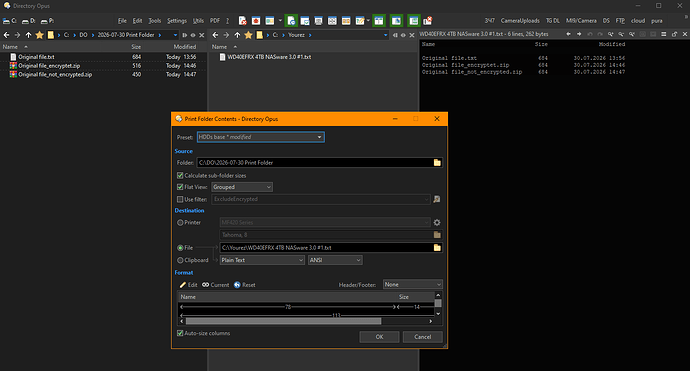Viewport: 690px width, 371px height.
Task: Click vertical scrollbar down arrow in format preview
Action: [x=438, y=314]
